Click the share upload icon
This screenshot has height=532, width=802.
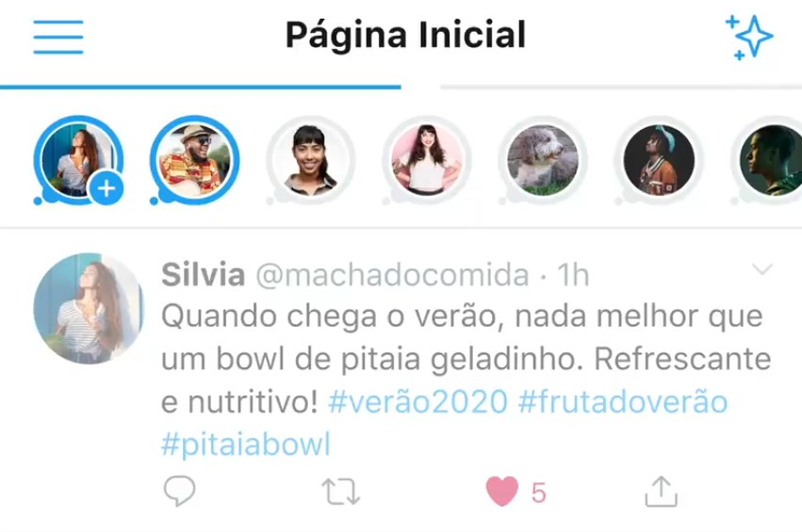pos(662,492)
